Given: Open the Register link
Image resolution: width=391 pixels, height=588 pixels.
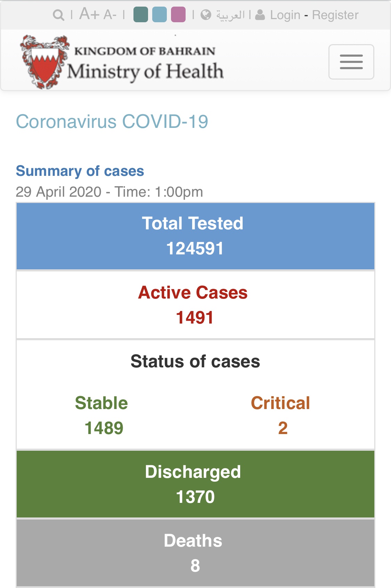Looking at the screenshot, I should (x=335, y=15).
